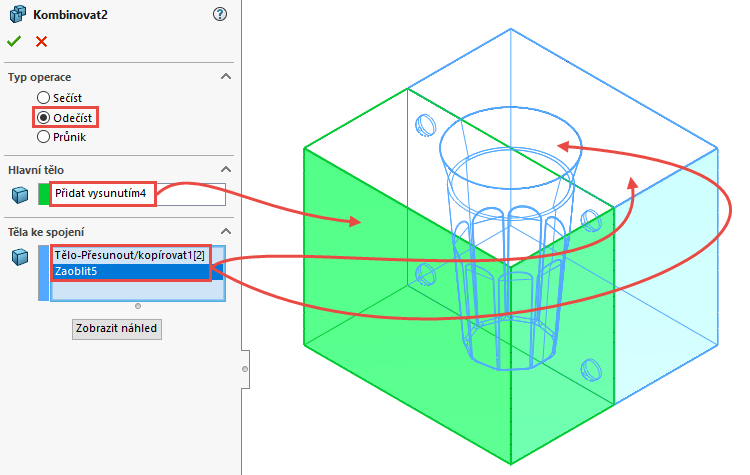Click the Kombinovat2 feature icon
The height and width of the screenshot is (475, 750).
tap(18, 14)
